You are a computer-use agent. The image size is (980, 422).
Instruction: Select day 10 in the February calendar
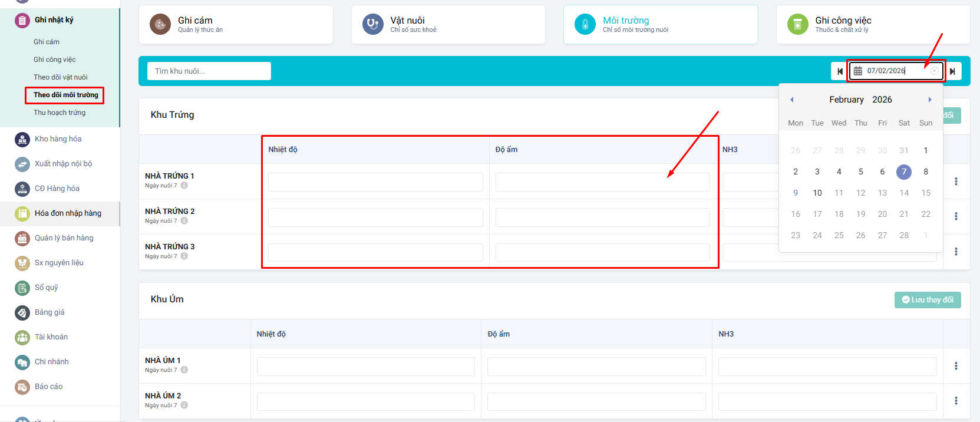[x=817, y=193]
